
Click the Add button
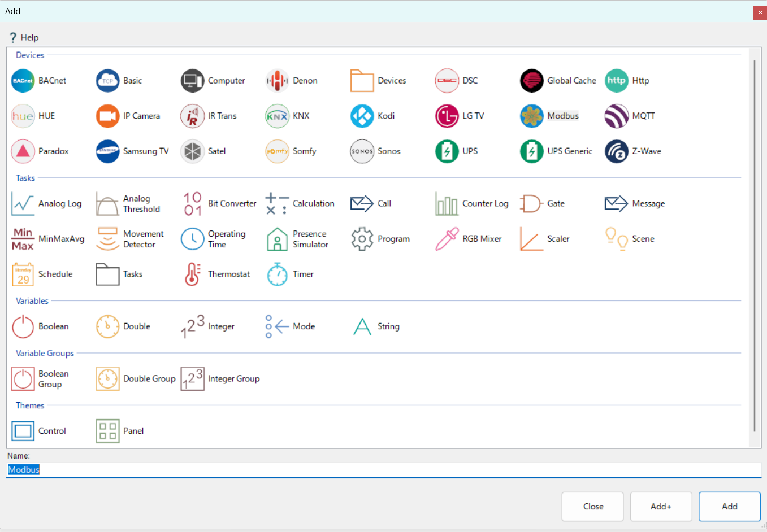730,507
